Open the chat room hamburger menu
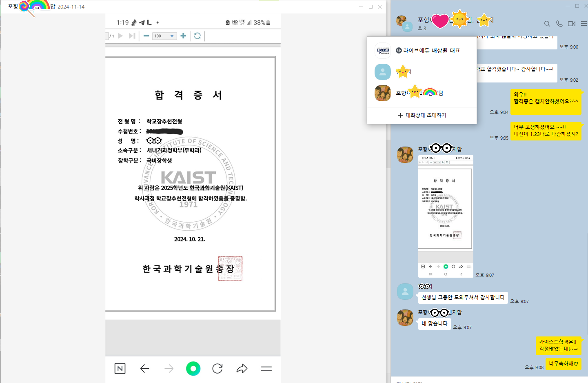Image resolution: width=588 pixels, height=383 pixels. 584,24
